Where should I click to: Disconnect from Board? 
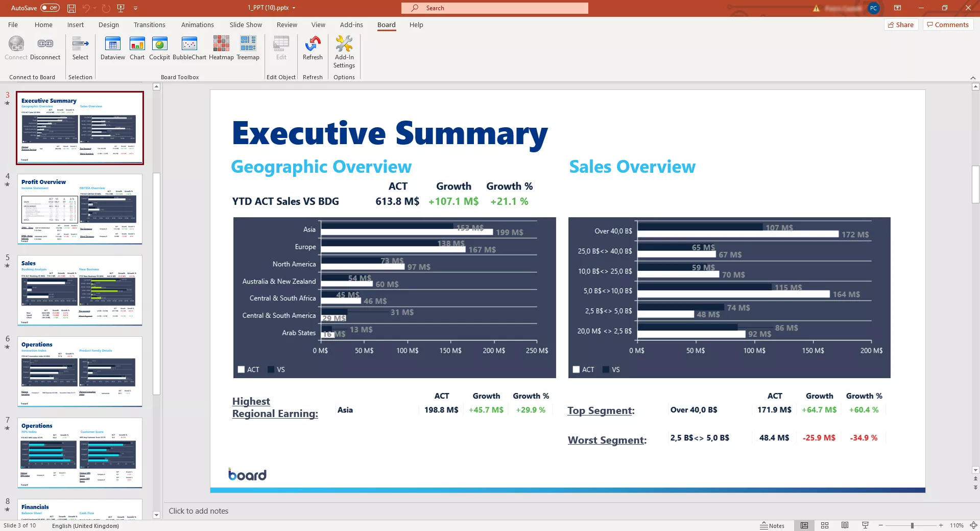click(45, 49)
